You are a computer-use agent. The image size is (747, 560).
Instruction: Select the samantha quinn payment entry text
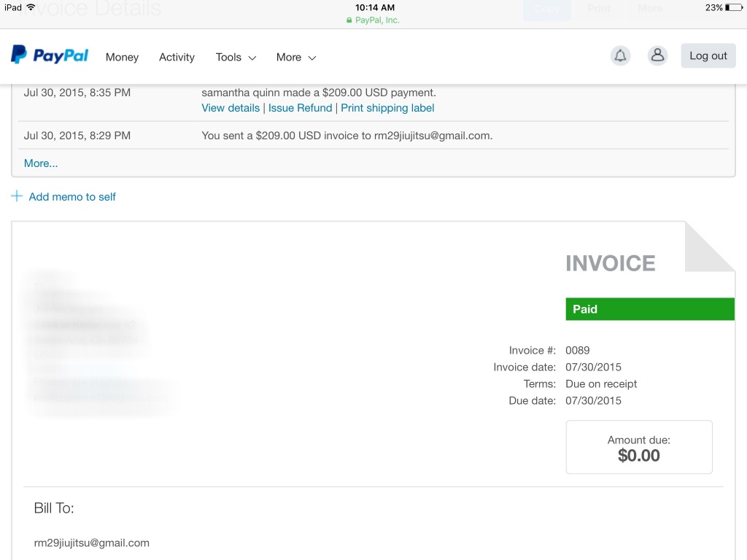[x=319, y=93]
